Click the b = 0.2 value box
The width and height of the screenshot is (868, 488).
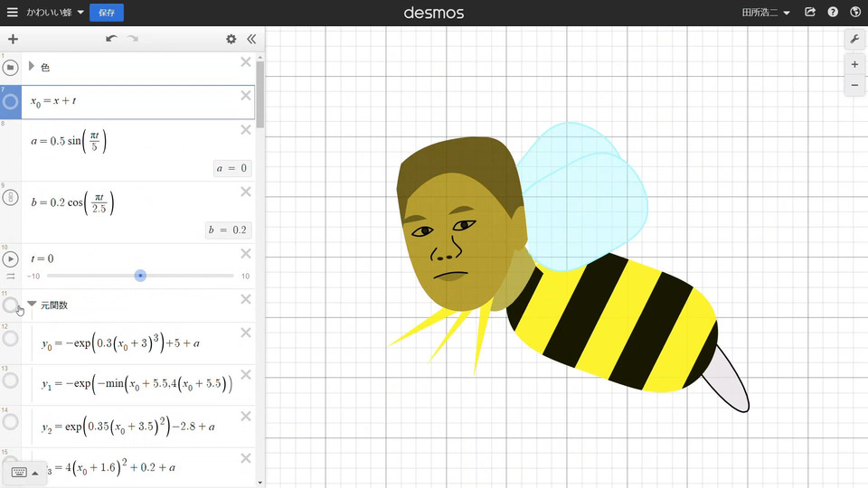(228, 230)
